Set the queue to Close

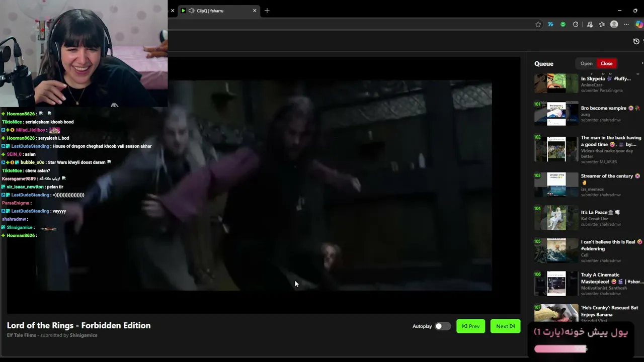606,63
